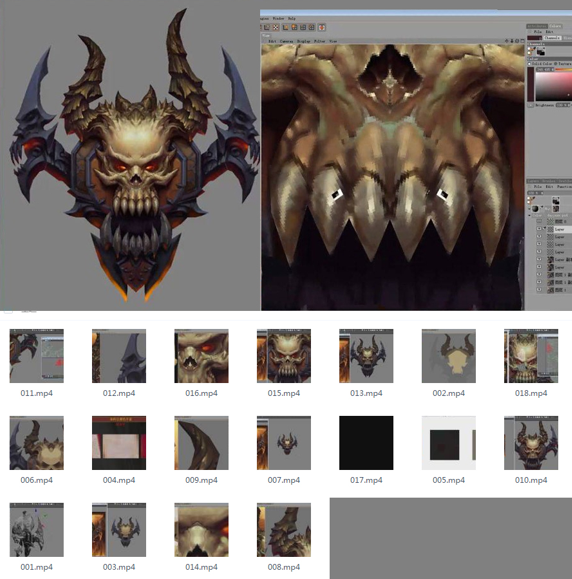Click the 001.mp4 file name
The image size is (572, 579).
click(x=37, y=567)
